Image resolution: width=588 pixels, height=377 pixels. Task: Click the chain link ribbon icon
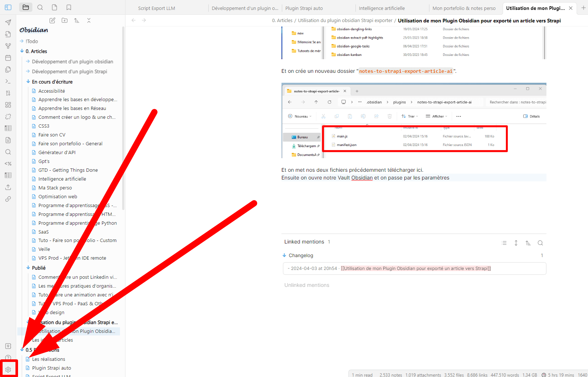coord(8,199)
